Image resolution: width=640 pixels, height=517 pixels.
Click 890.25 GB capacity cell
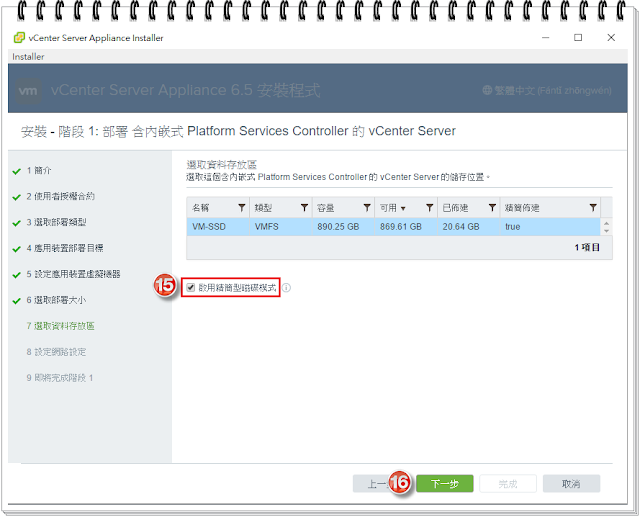343,226
